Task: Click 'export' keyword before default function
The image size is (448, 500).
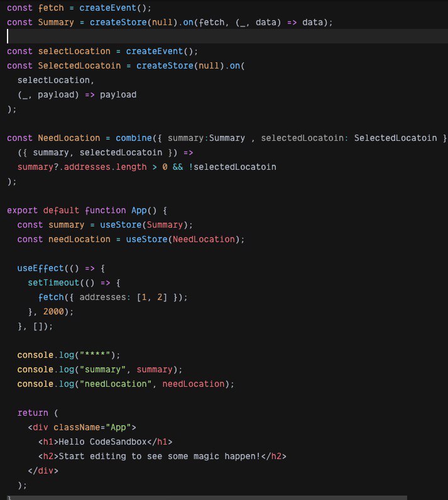Action: coord(22,211)
